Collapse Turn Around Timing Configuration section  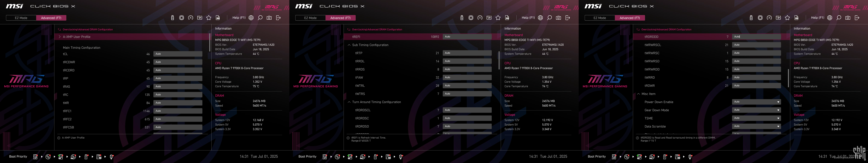(349, 102)
